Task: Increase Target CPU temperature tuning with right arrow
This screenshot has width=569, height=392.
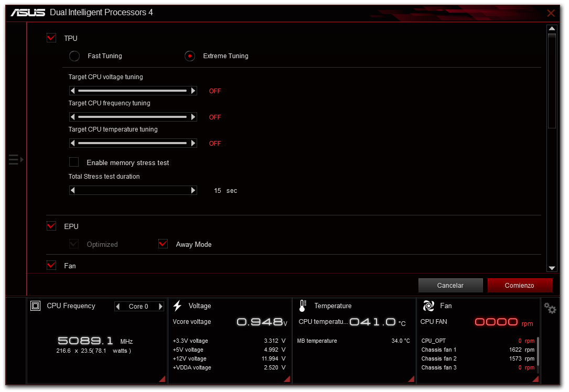Action: pos(194,143)
